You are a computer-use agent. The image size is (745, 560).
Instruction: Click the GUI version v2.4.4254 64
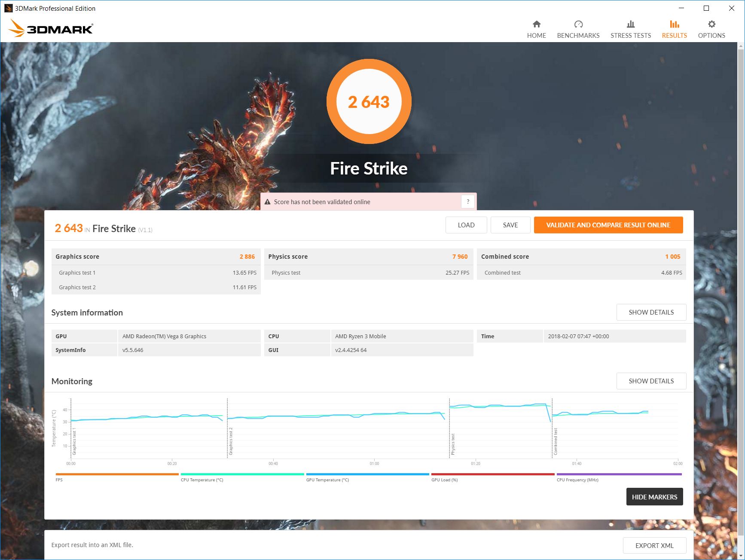[x=351, y=350]
